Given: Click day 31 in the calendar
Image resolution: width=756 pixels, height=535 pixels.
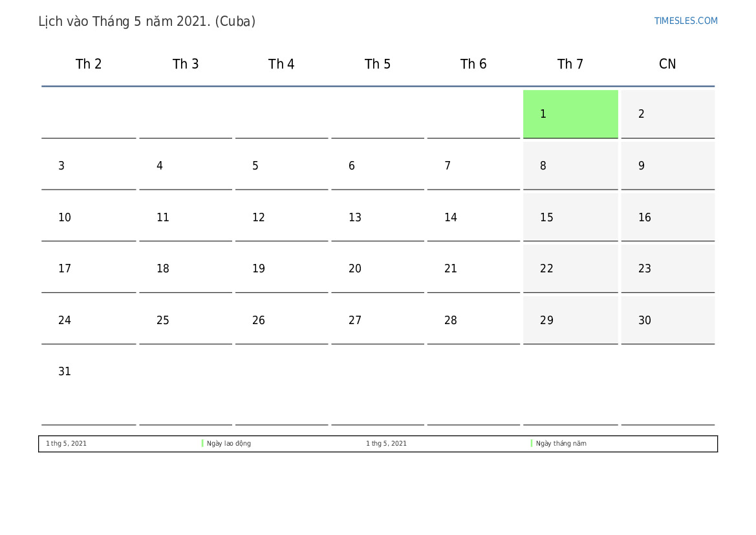Looking at the screenshot, I should pos(89,386).
